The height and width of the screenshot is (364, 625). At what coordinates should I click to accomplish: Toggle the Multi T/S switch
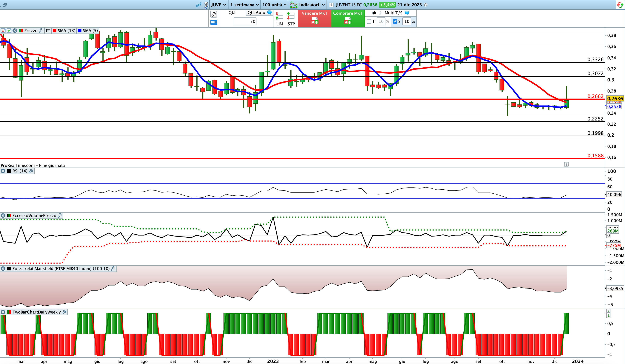(x=376, y=13)
